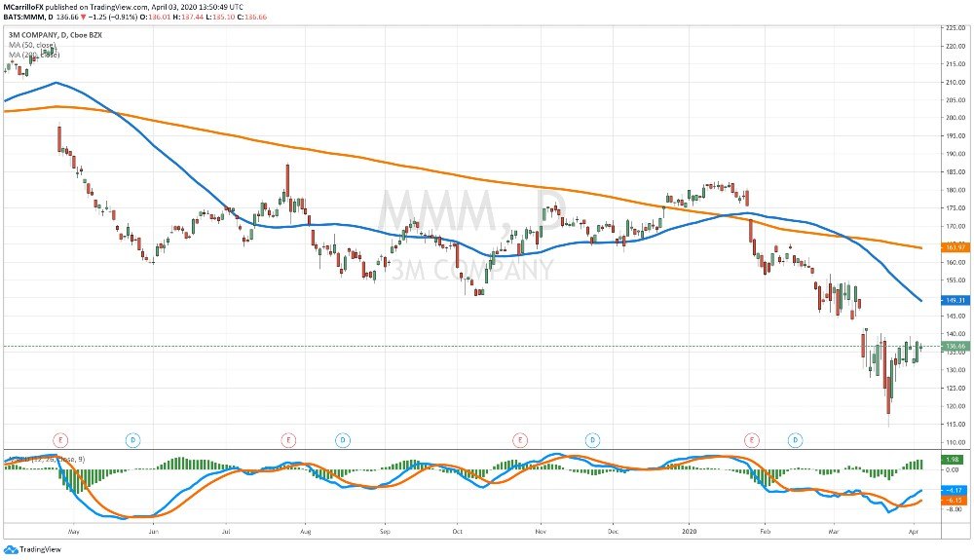Click the Apr label on time axis
The image size is (974, 560).
[x=914, y=532]
